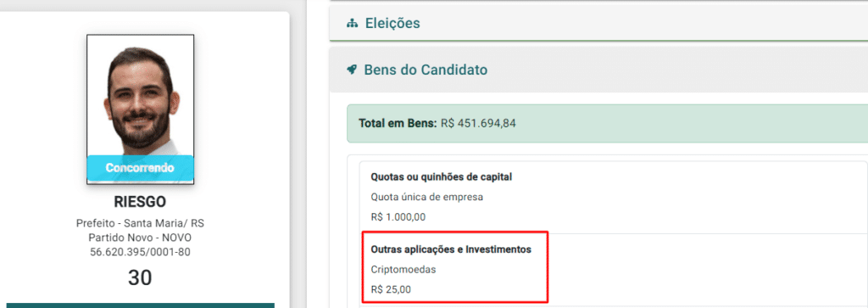This screenshot has height=308, width=868.
Task: Click the R$ 451.694,84 total amount
Action: point(478,123)
